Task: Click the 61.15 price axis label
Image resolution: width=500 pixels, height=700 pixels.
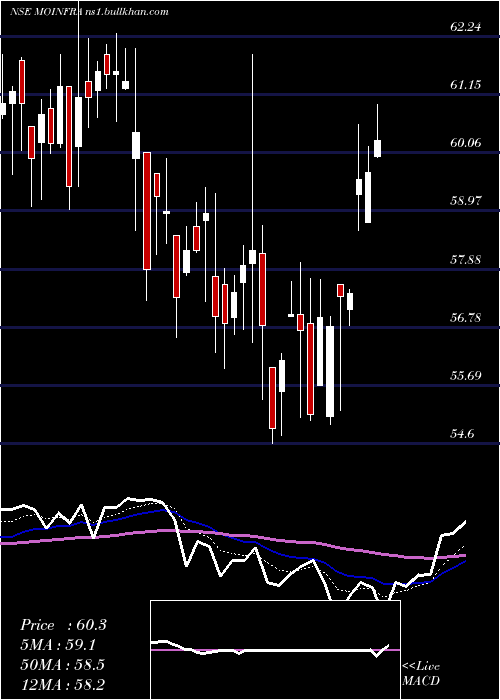Action: point(466,84)
